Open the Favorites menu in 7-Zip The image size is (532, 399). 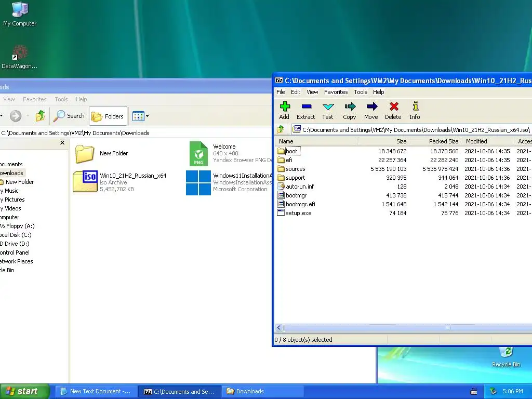coord(336,92)
